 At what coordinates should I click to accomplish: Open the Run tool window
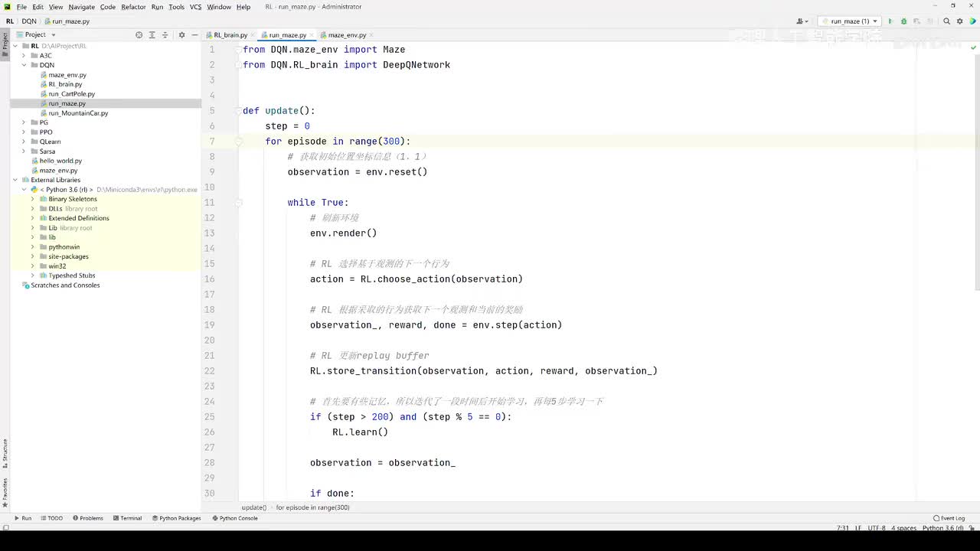[x=22, y=518]
